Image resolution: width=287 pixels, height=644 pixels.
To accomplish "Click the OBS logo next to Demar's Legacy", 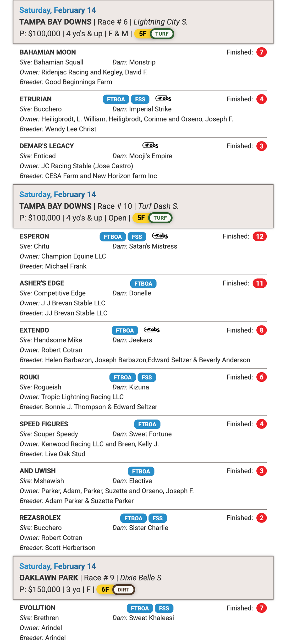I will coord(150,145).
